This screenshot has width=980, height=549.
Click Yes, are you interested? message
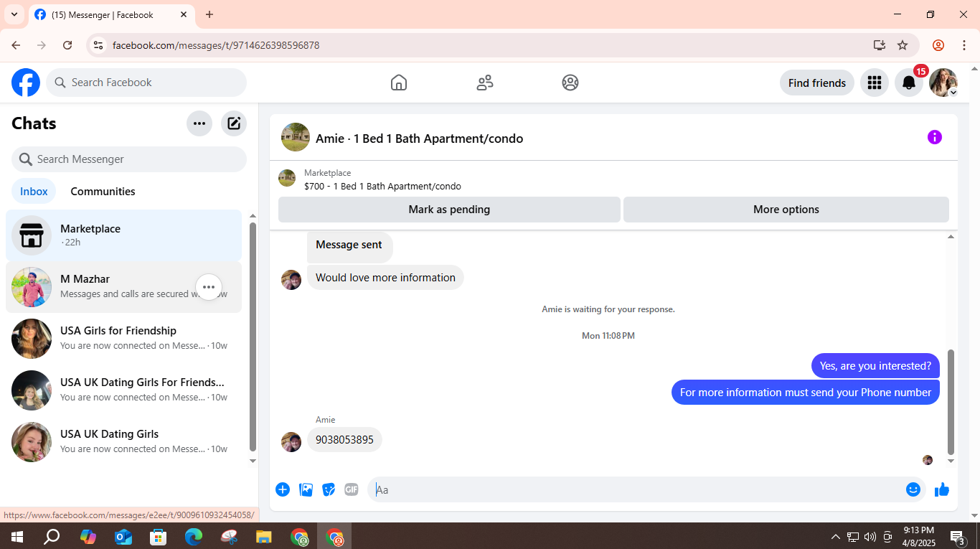point(875,366)
